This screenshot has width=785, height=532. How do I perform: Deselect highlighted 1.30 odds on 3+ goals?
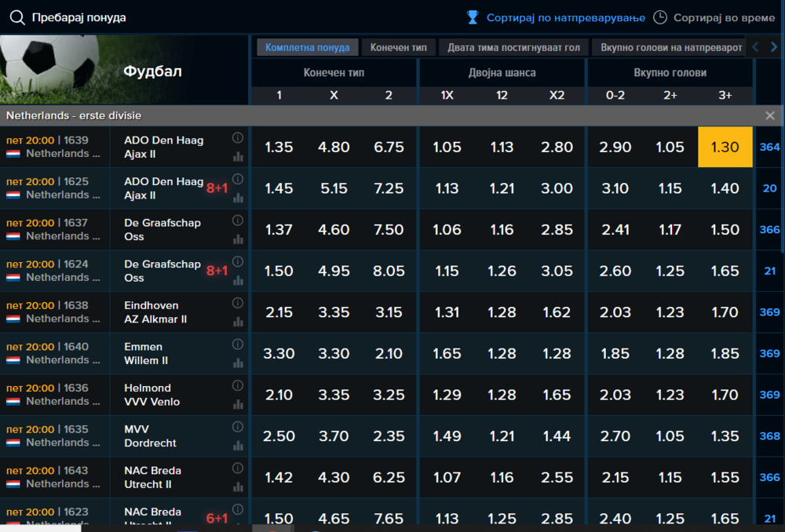point(725,148)
